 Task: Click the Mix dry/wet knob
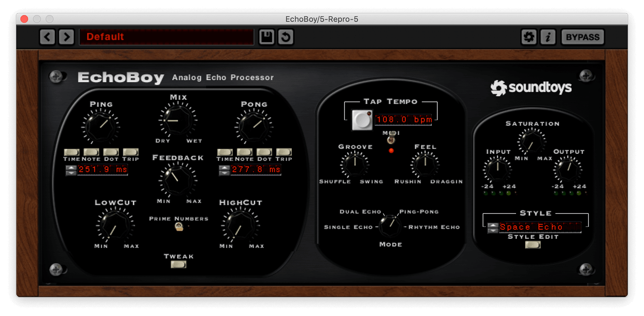tap(178, 121)
